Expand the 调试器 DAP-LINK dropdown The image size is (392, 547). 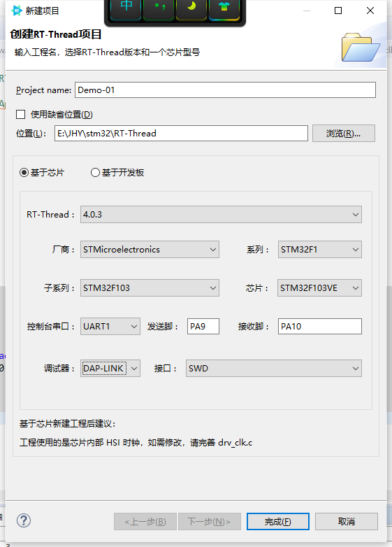[110, 369]
